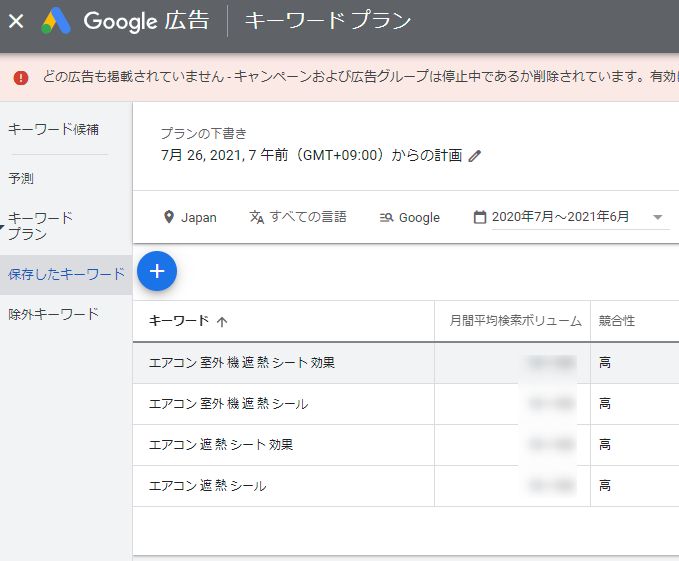
Task: Click 高 competition for エアコン 遮 熱 シール
Action: [605, 486]
